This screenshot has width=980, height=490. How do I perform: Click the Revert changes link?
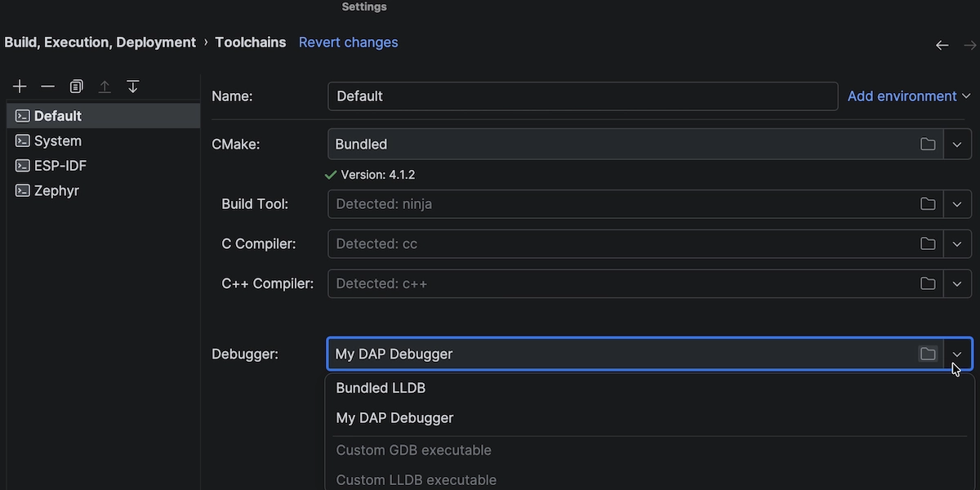(x=348, y=42)
